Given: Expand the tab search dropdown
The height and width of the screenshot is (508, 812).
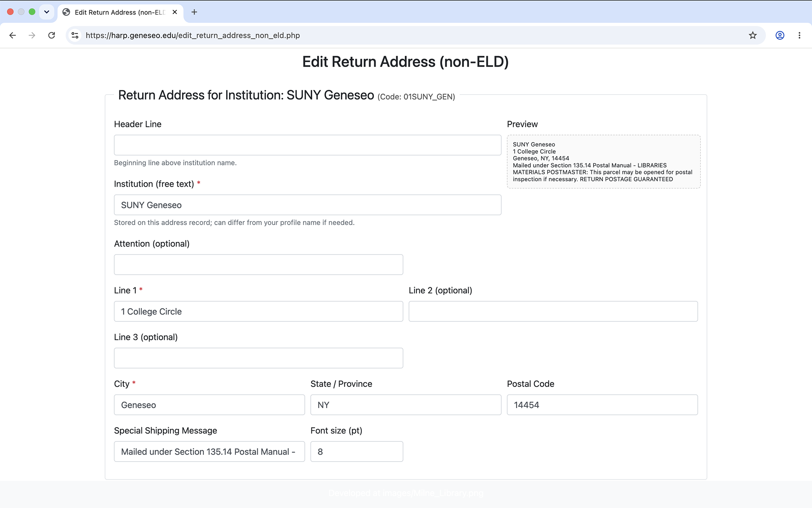Looking at the screenshot, I should pyautogui.click(x=47, y=12).
